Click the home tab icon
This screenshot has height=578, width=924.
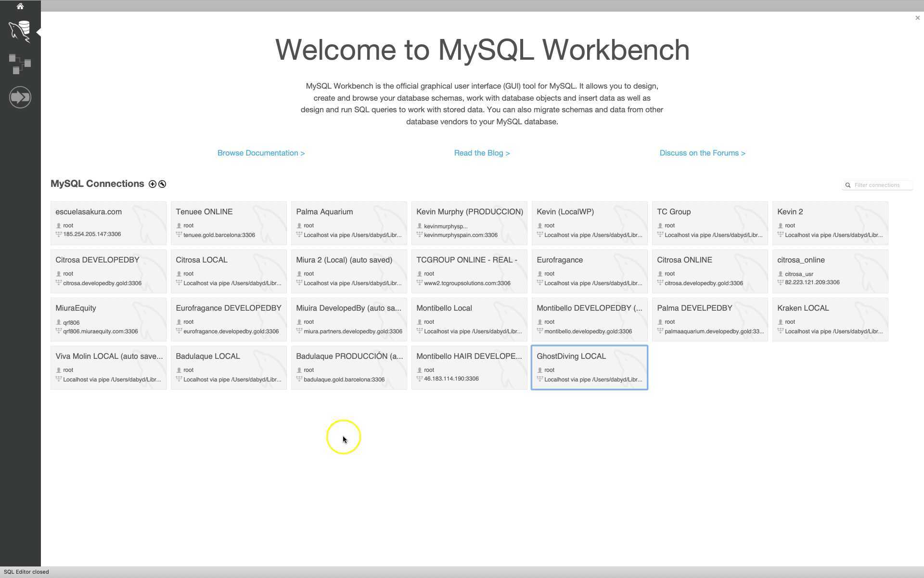click(20, 6)
